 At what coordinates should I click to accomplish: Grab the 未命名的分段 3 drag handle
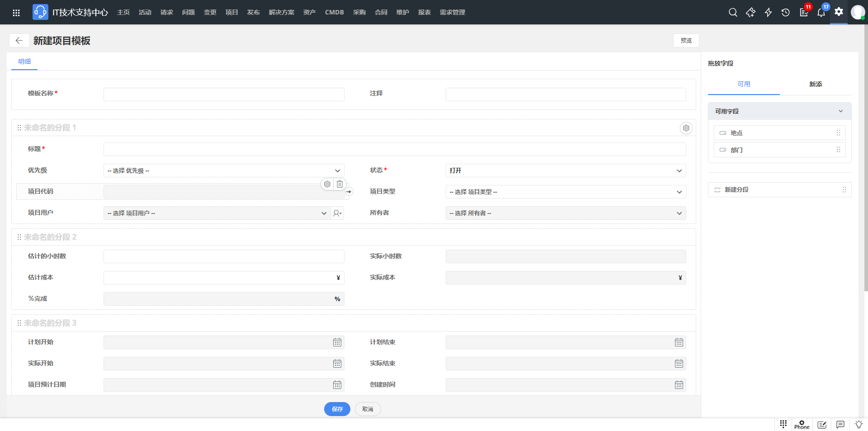(19, 323)
